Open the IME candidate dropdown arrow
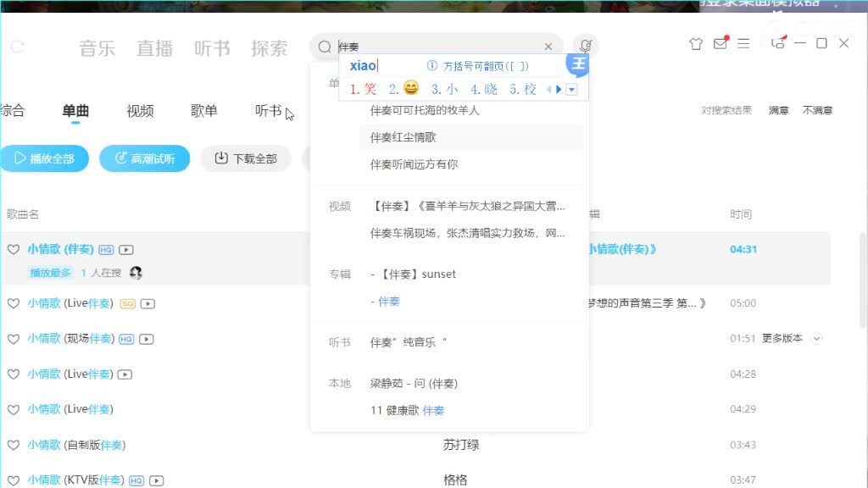868x488 pixels. coord(572,89)
